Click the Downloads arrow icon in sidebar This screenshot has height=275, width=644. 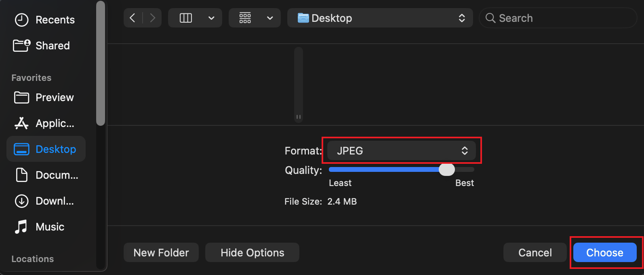point(21,201)
